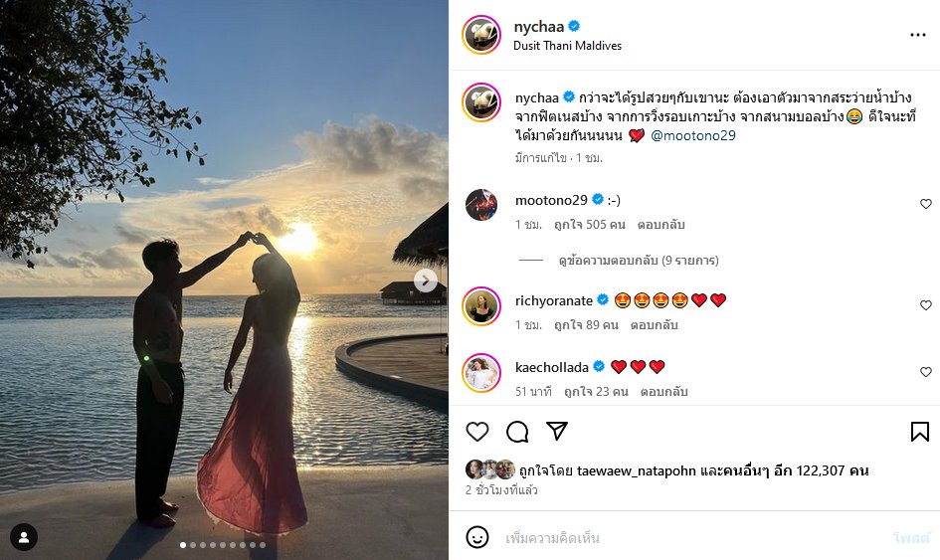View nychaa's story via header avatar
Viewport: 940px width, 560px height.
point(481,35)
